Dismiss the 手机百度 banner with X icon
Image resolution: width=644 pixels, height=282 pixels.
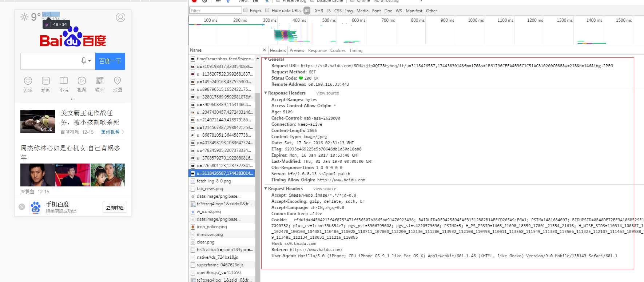pos(22,207)
